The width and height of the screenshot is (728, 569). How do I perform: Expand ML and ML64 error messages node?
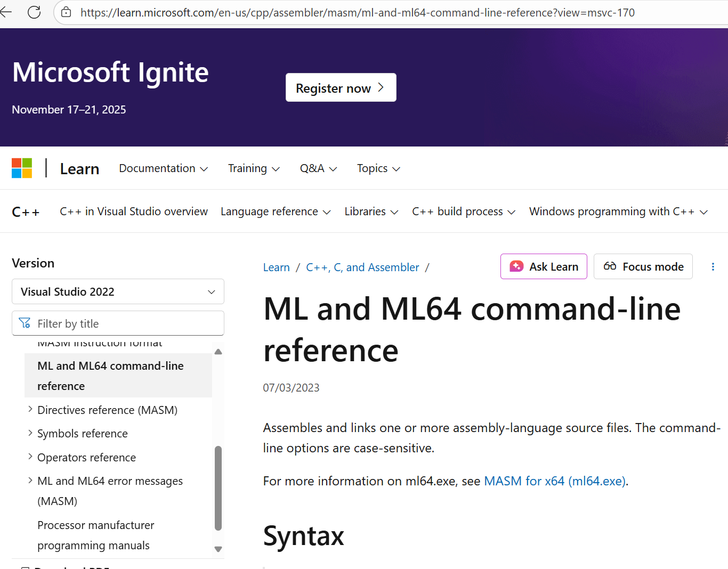pyautogui.click(x=30, y=480)
